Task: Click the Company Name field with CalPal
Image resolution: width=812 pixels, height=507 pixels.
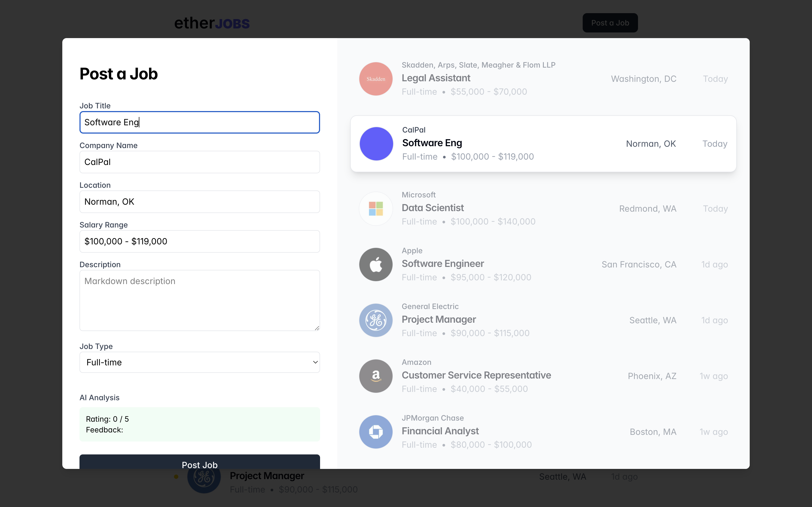Action: [x=199, y=162]
